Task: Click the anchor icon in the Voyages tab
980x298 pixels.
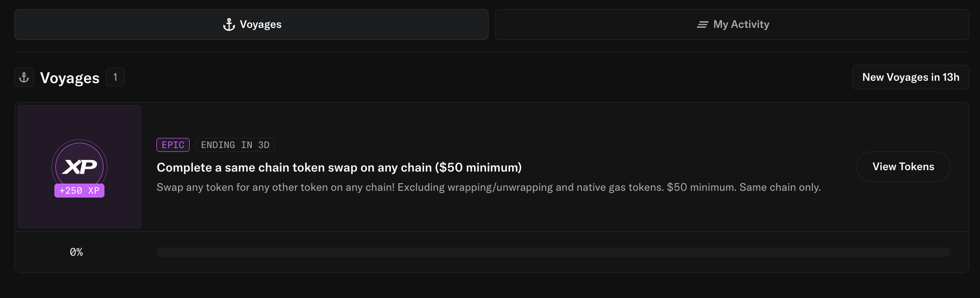Action: pyautogui.click(x=229, y=25)
